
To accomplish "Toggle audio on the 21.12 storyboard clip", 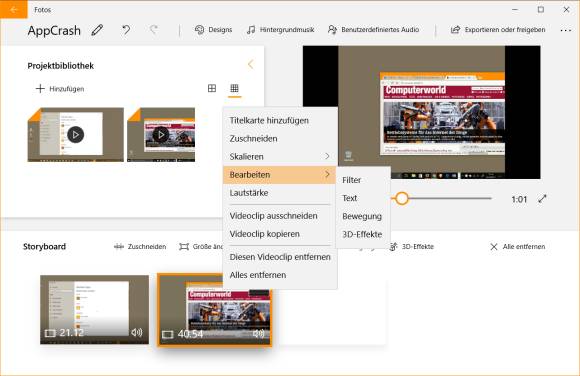I will (x=137, y=332).
